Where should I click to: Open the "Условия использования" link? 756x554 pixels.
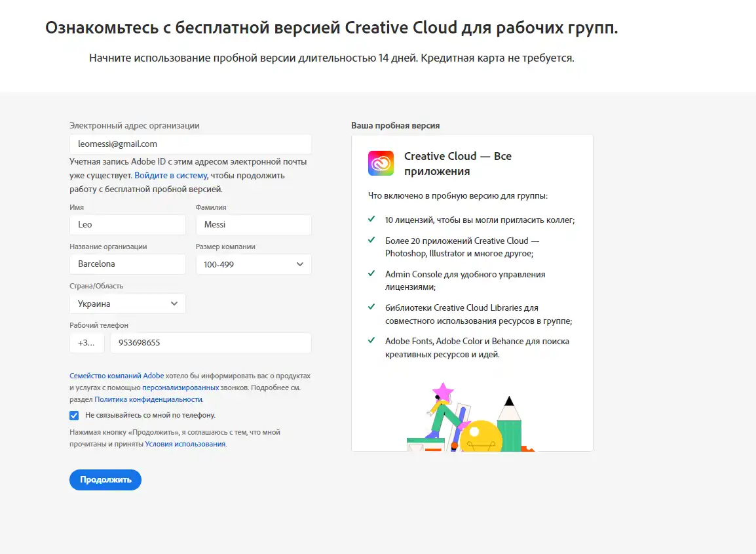click(185, 444)
